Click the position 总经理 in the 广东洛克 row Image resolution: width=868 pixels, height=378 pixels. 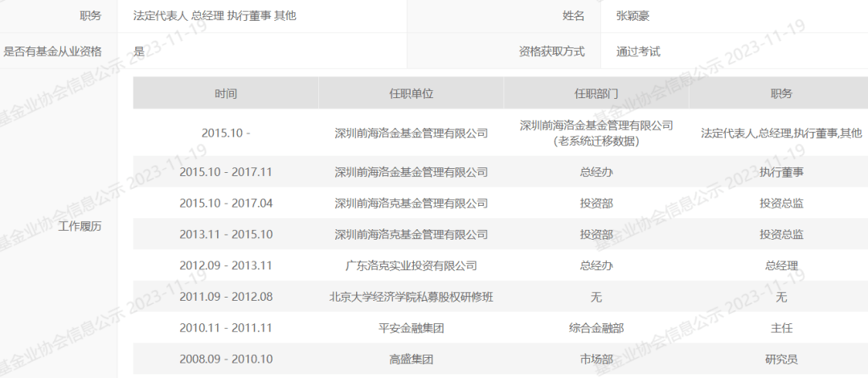(x=781, y=265)
